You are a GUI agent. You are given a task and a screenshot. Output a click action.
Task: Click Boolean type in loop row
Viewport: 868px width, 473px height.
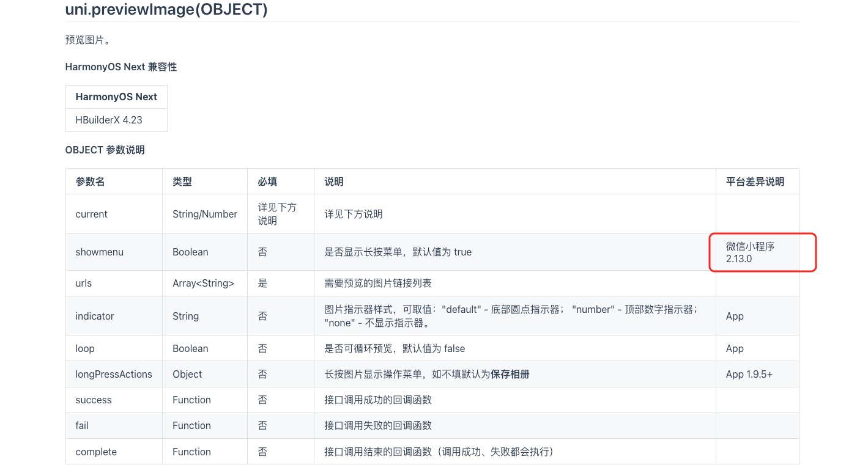(190, 348)
